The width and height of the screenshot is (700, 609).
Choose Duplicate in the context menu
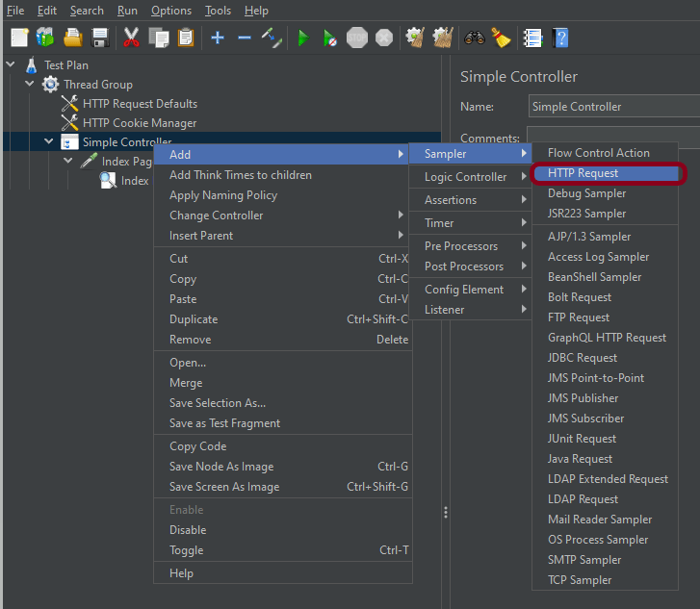coord(194,319)
